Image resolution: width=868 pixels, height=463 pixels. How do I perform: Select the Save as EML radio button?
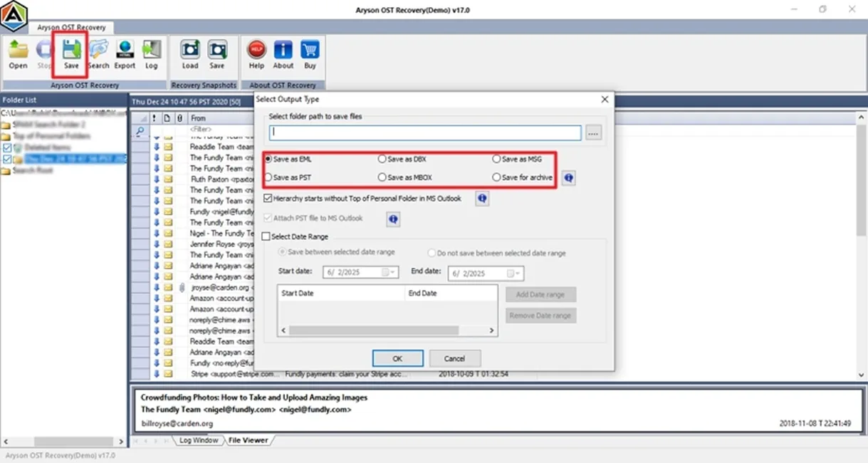268,159
